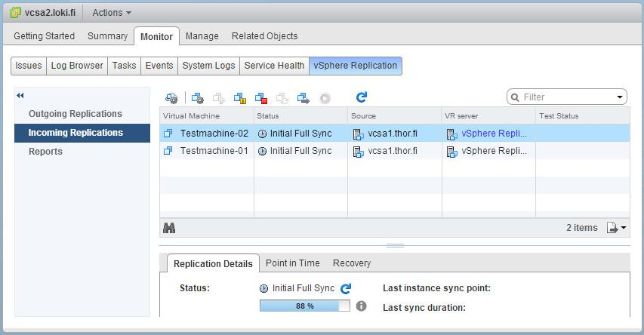This screenshot has height=335, width=644.
Task: Sort by Test Status column header
Action: coord(583,115)
